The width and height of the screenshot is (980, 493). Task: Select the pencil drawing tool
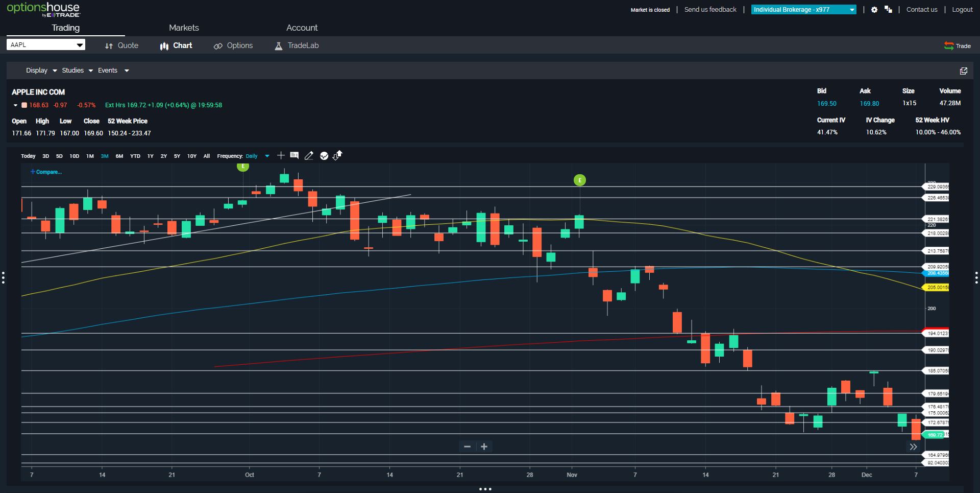[x=309, y=156]
